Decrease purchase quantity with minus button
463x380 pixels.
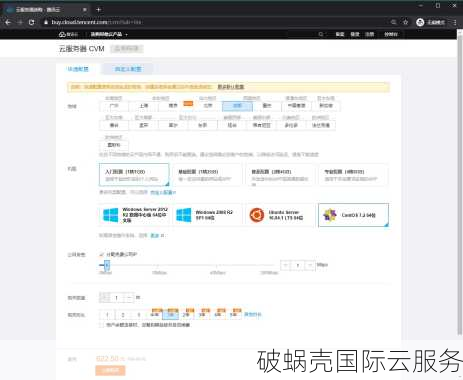pyautogui.click(x=104, y=298)
